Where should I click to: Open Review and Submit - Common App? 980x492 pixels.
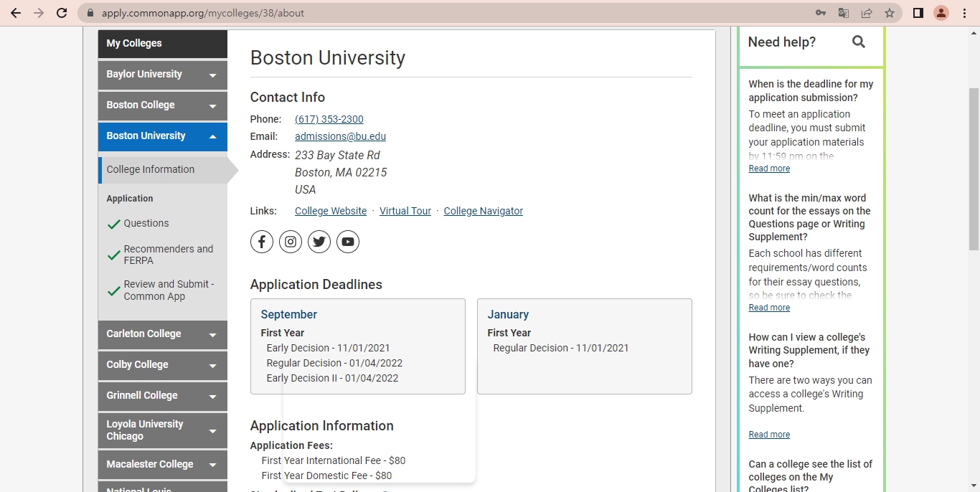click(x=169, y=290)
